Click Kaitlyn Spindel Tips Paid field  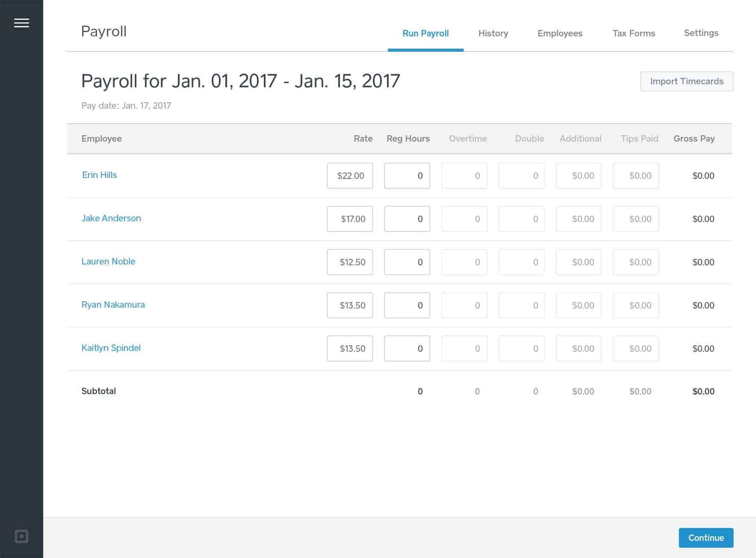point(636,348)
